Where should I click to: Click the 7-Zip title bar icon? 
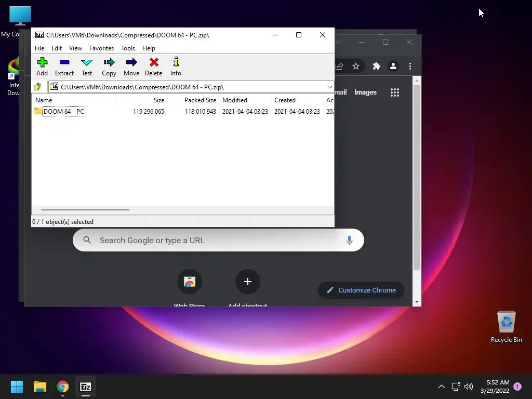coord(39,35)
